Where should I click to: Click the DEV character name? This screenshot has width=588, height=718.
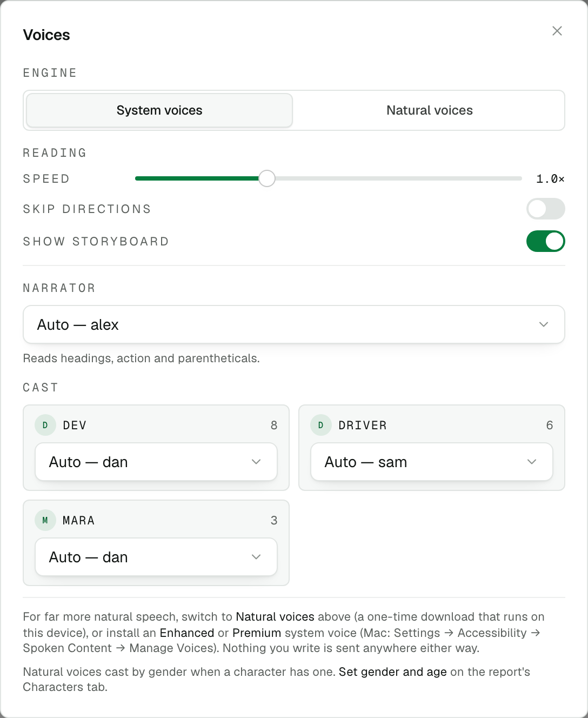[75, 426]
